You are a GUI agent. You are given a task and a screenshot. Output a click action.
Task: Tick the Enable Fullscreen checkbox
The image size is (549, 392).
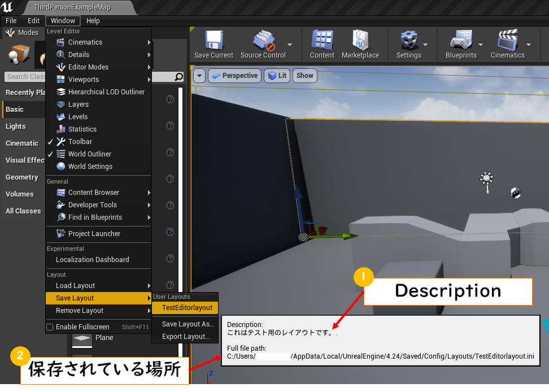(50, 327)
